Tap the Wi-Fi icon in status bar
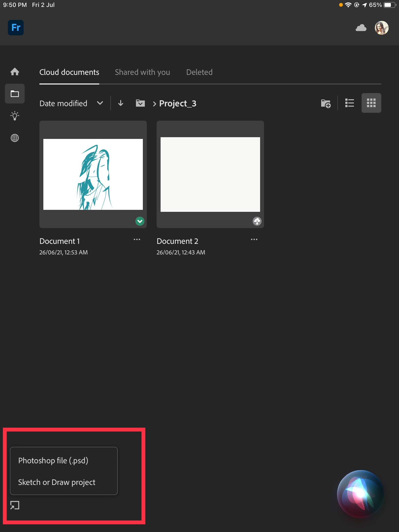The height and width of the screenshot is (532, 399). [x=348, y=5]
